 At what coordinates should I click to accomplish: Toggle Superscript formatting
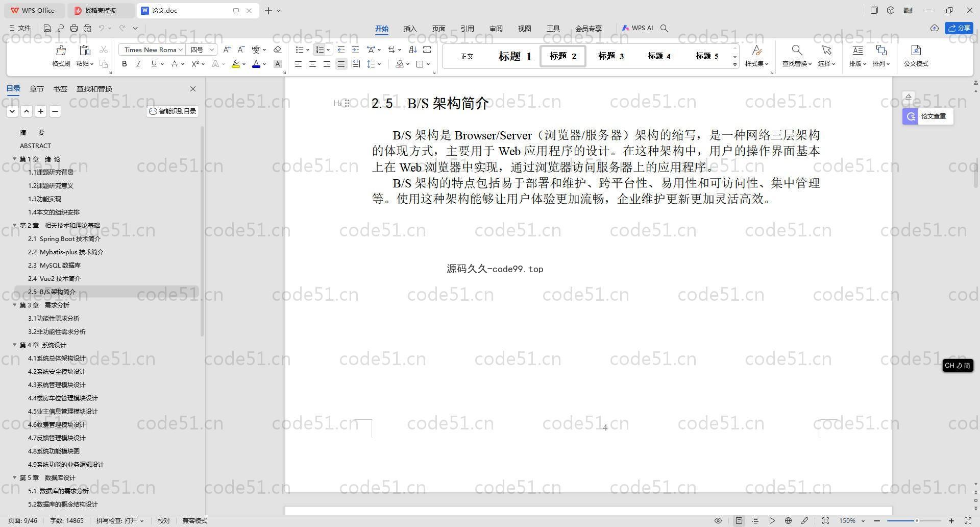pyautogui.click(x=195, y=64)
